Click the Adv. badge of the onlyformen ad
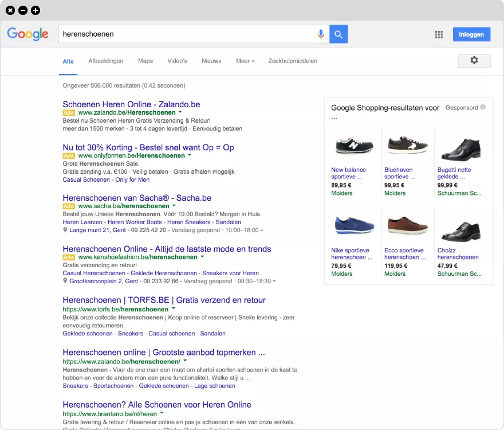The height and width of the screenshot is (430, 504). [x=69, y=156]
